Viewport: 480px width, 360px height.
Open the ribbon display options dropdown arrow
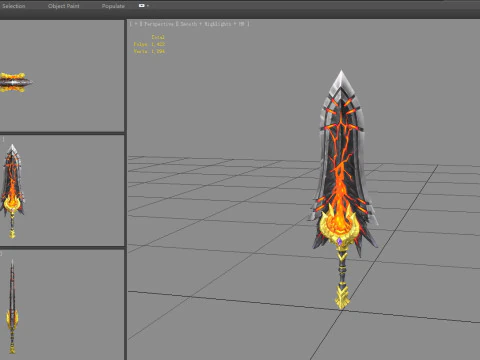(148, 6)
